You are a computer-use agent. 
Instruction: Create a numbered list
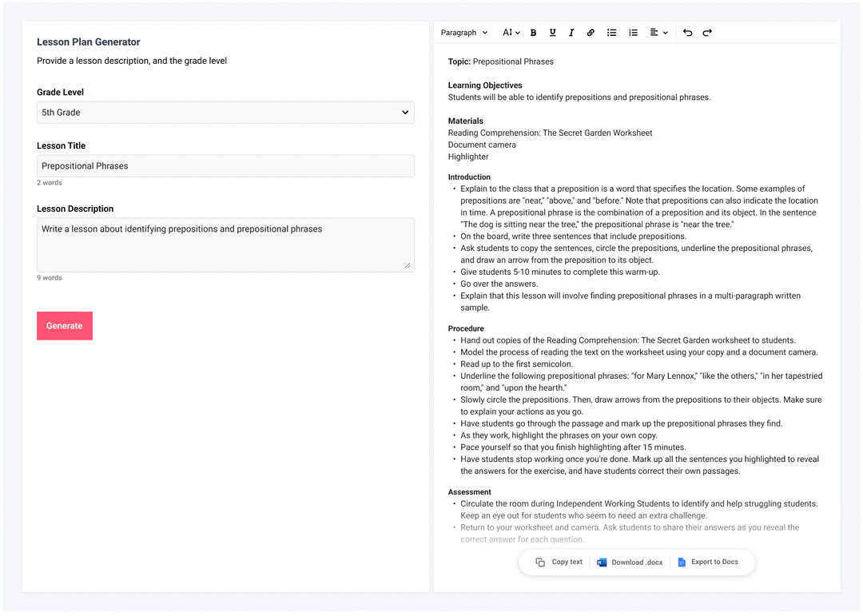tap(633, 33)
